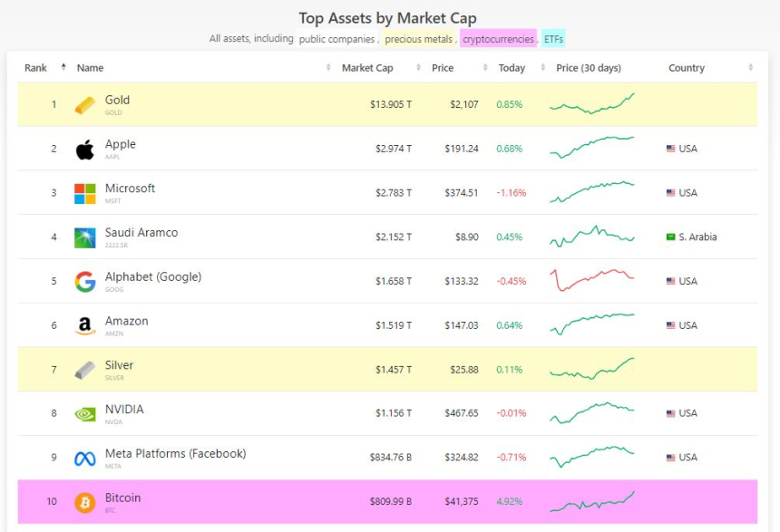Toggle the cryptocurrencies filter tag
The width and height of the screenshot is (780, 532).
[498, 39]
